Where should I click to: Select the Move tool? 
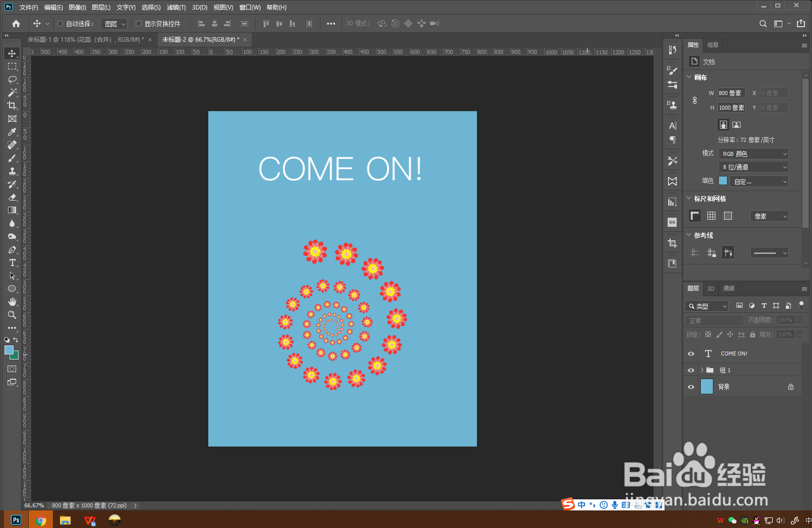point(12,53)
